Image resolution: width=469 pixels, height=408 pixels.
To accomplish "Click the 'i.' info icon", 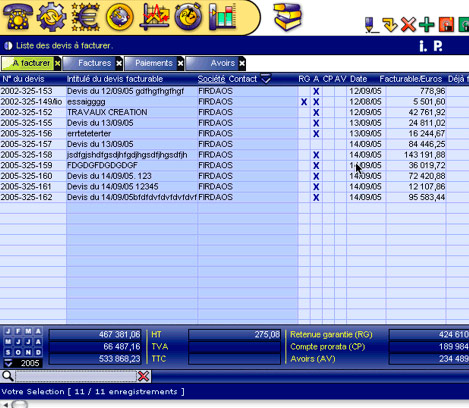I will [423, 46].
